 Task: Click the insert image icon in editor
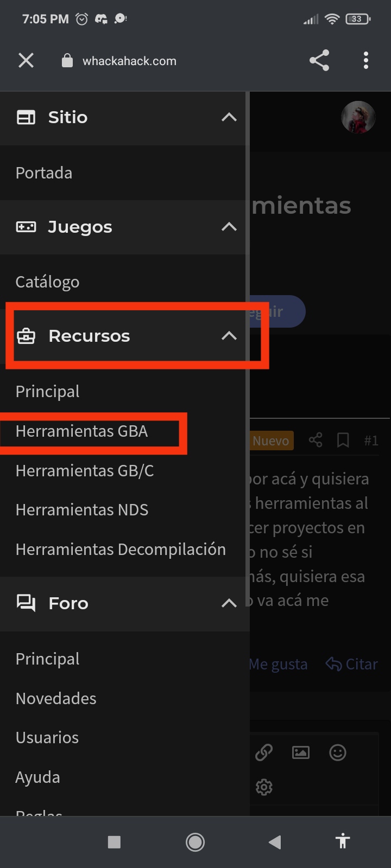[301, 752]
